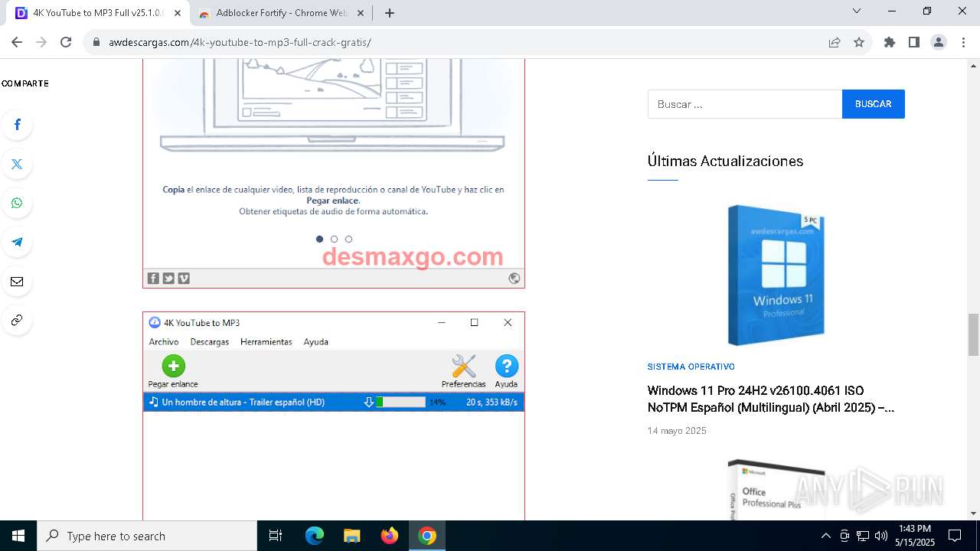Bookmark this page with the star
The width and height of the screenshot is (980, 551).
[859, 42]
